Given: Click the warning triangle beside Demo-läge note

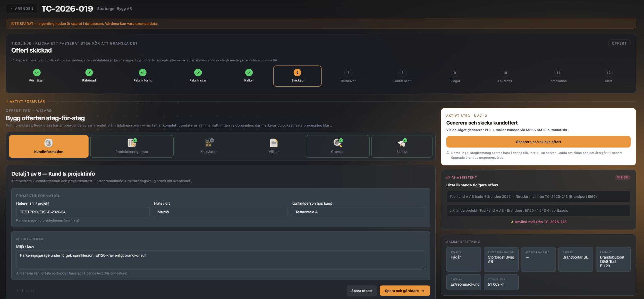Looking at the screenshot, I should (448, 153).
